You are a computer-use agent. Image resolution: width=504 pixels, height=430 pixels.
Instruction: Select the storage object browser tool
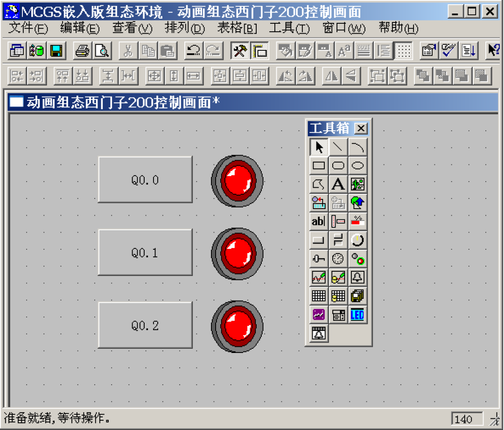coord(357,296)
